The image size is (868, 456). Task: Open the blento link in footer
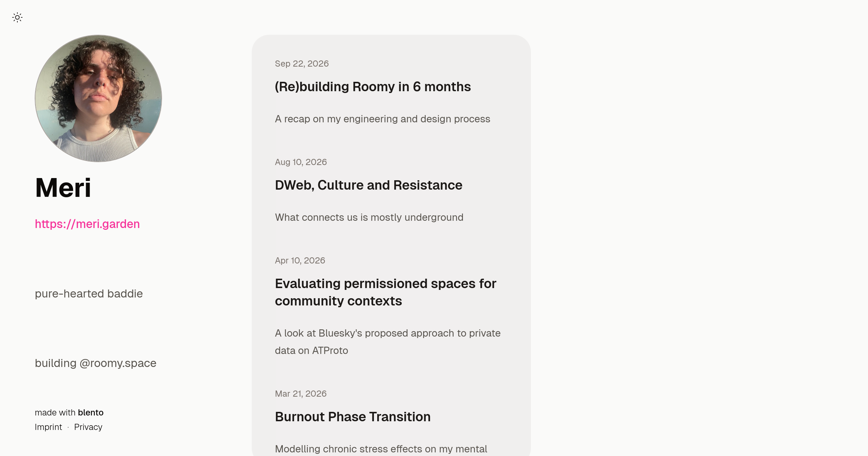coord(91,413)
